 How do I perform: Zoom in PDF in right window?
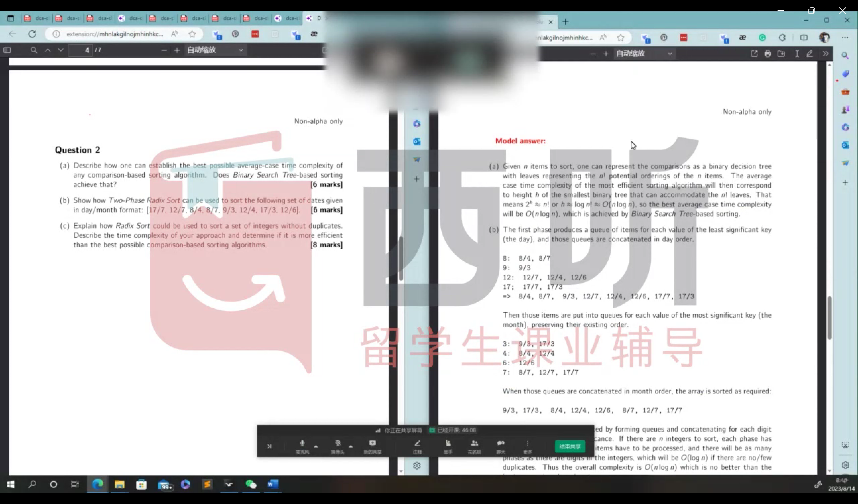[x=606, y=54]
